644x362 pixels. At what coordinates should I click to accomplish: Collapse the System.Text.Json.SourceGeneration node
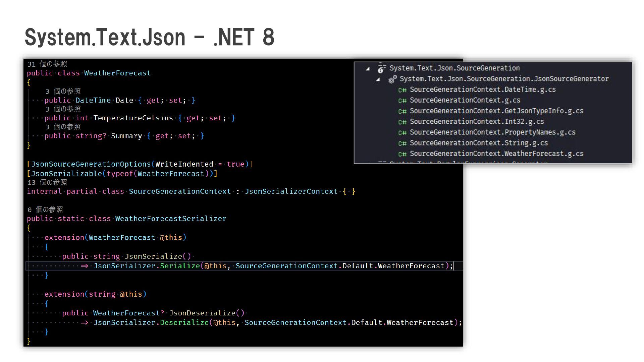tap(368, 69)
